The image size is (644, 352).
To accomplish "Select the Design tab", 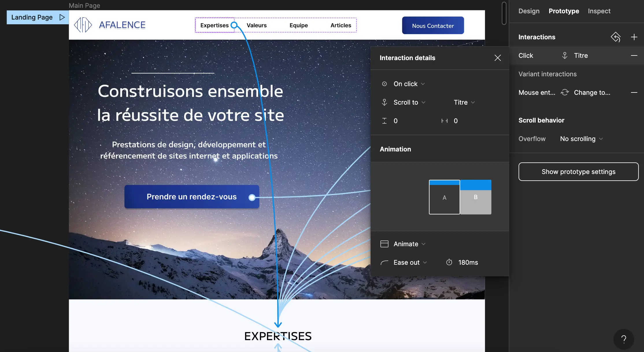I will (x=529, y=10).
